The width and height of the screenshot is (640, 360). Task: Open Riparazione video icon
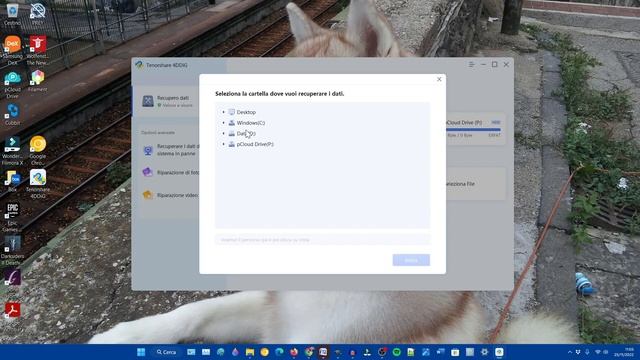pyautogui.click(x=148, y=195)
